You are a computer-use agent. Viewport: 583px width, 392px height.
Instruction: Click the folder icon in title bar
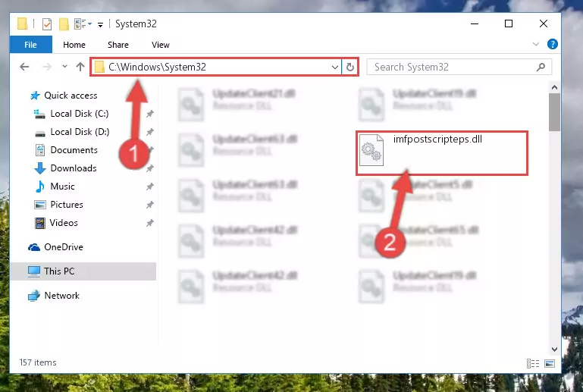pyautogui.click(x=22, y=24)
